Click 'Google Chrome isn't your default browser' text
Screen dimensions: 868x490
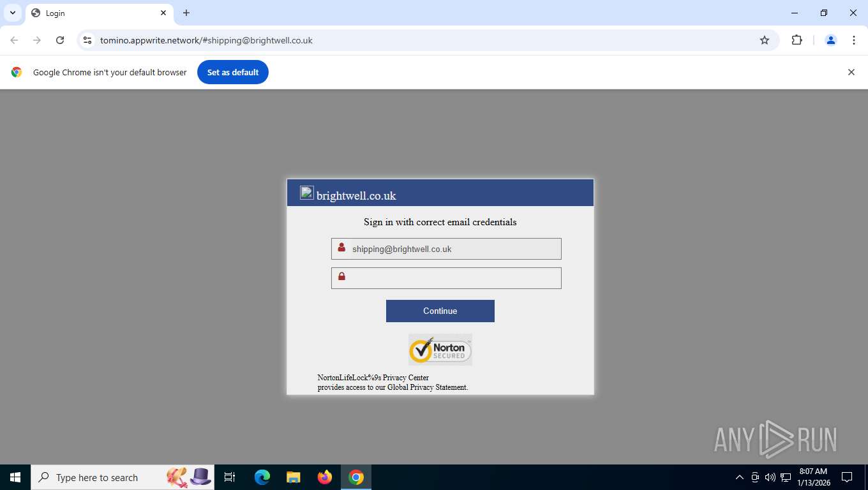tap(110, 72)
